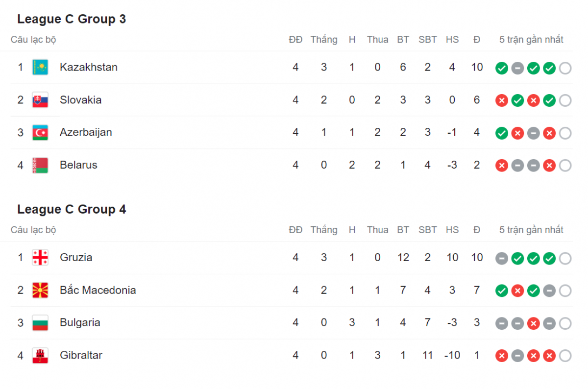
Task: Click the Azerbaijan flag icon
Action: pos(40,132)
